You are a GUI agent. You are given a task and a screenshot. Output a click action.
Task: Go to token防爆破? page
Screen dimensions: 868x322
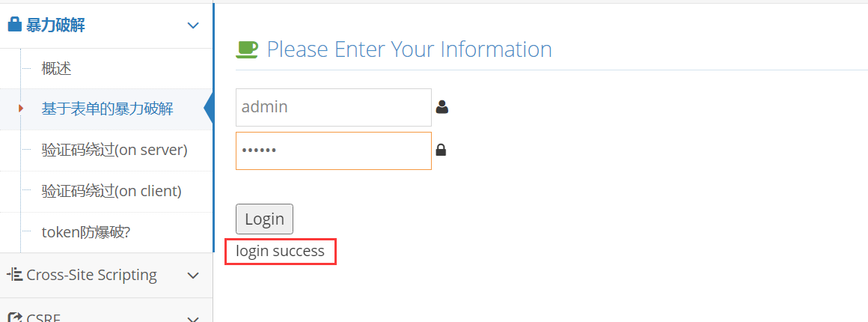86,232
